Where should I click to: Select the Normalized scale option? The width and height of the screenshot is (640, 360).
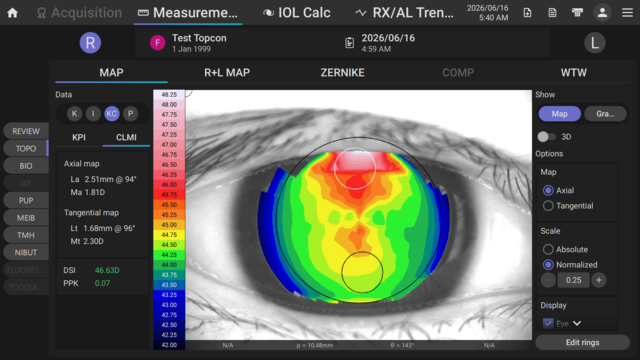click(548, 264)
